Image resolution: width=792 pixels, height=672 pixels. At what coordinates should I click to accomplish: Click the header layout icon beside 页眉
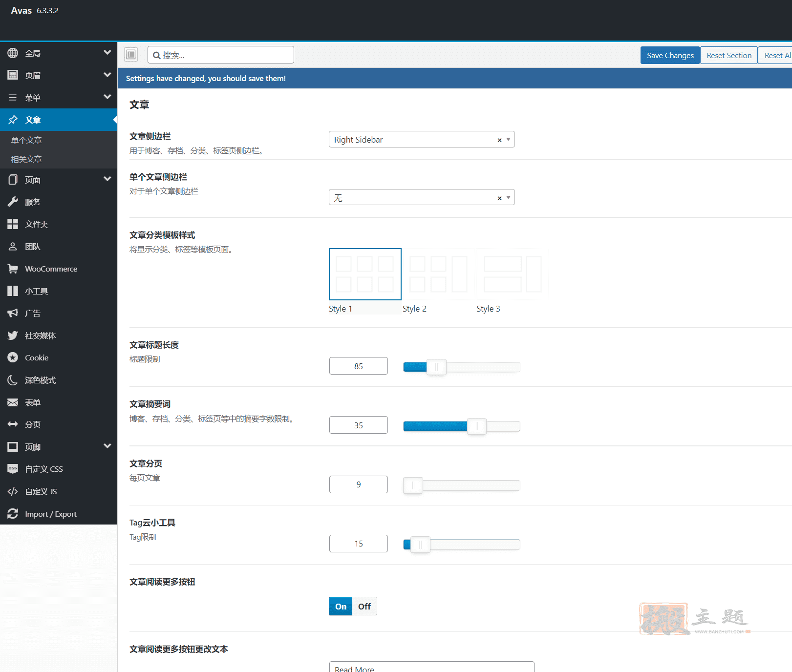click(13, 75)
